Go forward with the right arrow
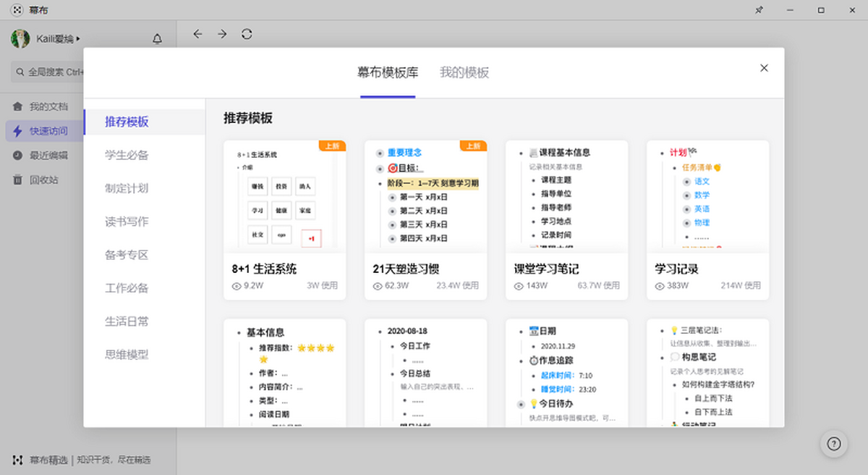868x475 pixels. coord(222,34)
